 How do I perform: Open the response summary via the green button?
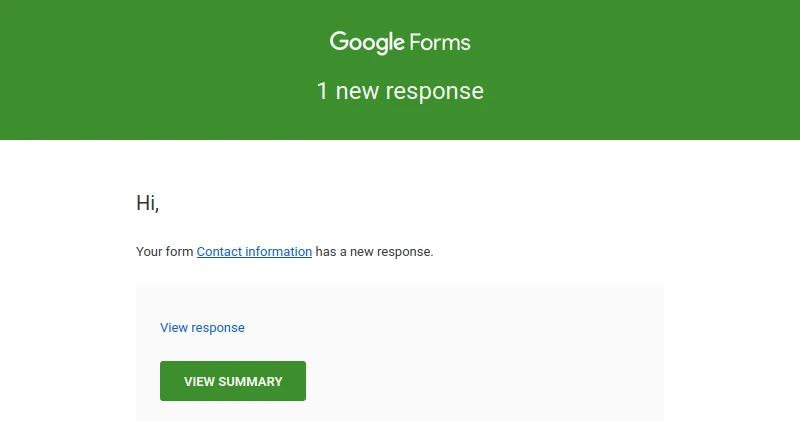[233, 381]
